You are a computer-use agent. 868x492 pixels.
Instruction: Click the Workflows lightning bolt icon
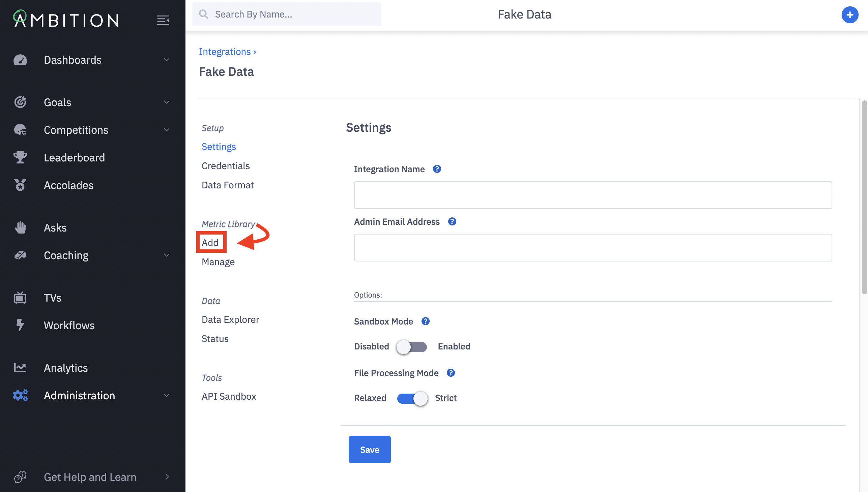click(x=20, y=325)
